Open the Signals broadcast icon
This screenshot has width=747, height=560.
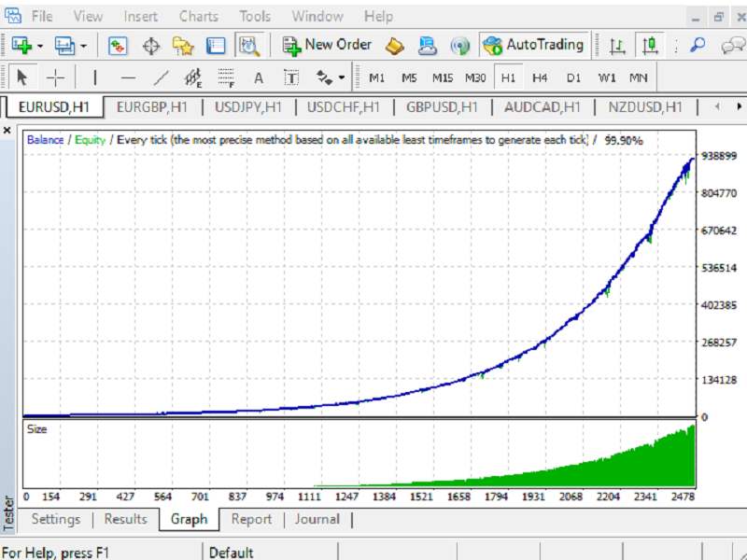click(459, 46)
